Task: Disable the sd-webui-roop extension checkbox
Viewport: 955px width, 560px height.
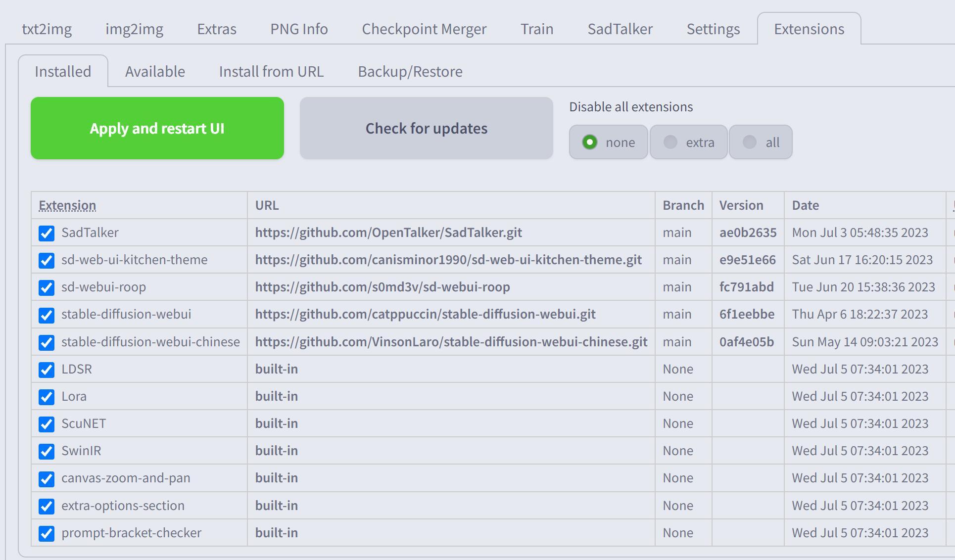Action: coord(47,287)
